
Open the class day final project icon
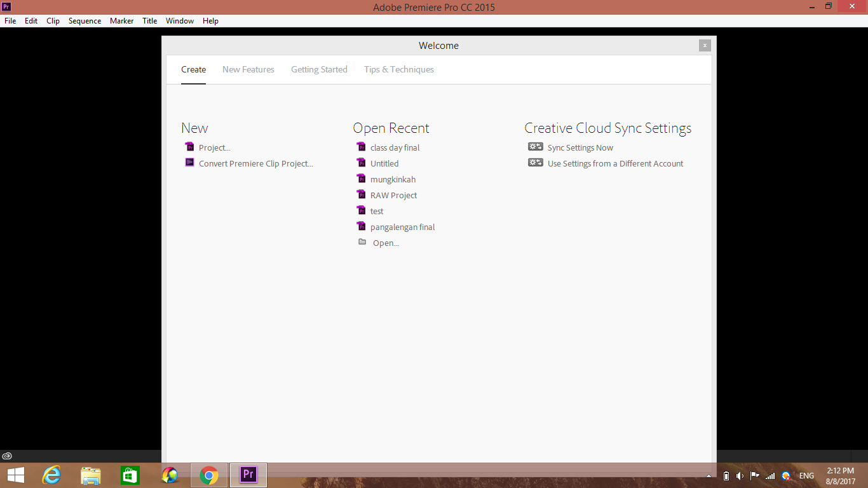tap(362, 147)
